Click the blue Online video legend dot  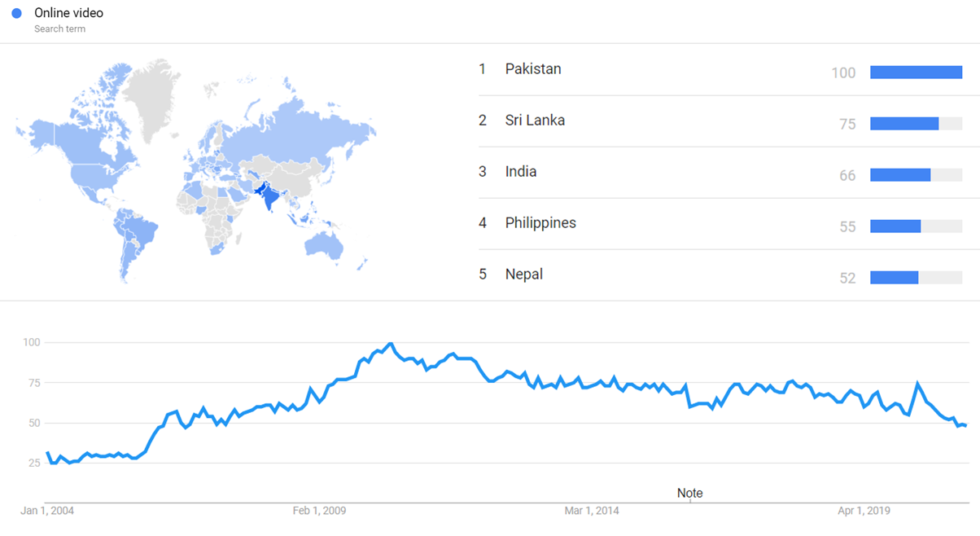point(16,14)
